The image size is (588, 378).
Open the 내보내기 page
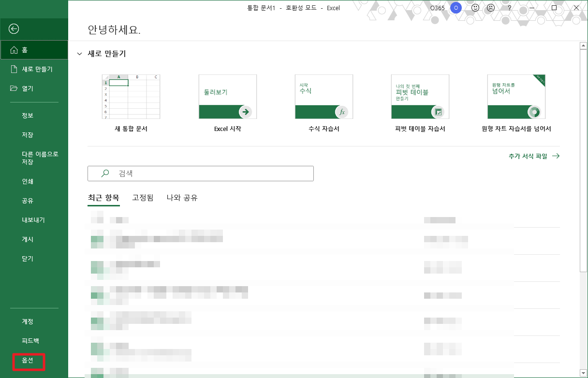coord(34,220)
